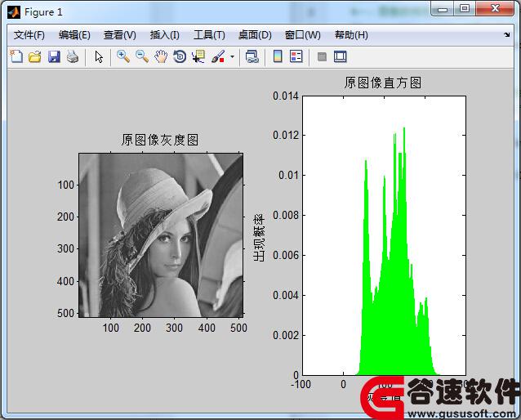Enable the Rotate 3D tool
Image resolution: width=521 pixels, height=420 pixels.
(x=180, y=56)
